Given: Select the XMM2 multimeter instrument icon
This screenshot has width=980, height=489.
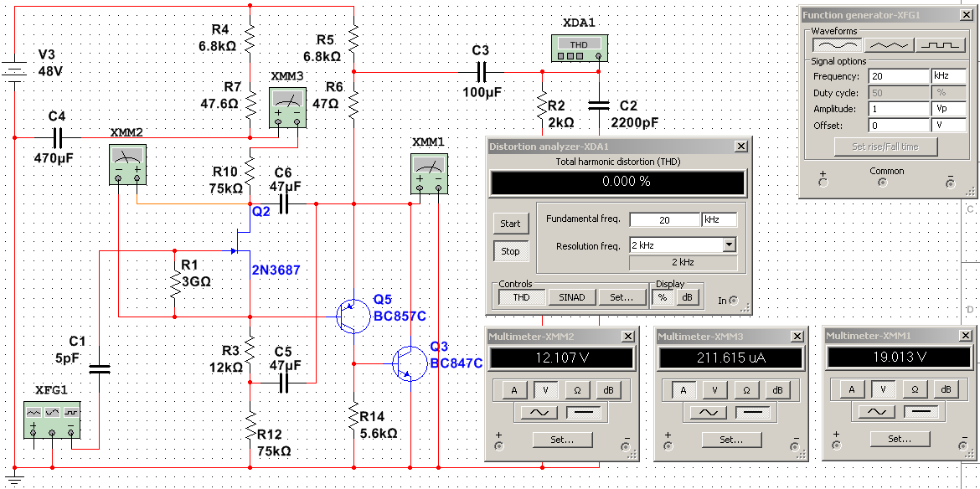Looking at the screenshot, I should point(127,163).
